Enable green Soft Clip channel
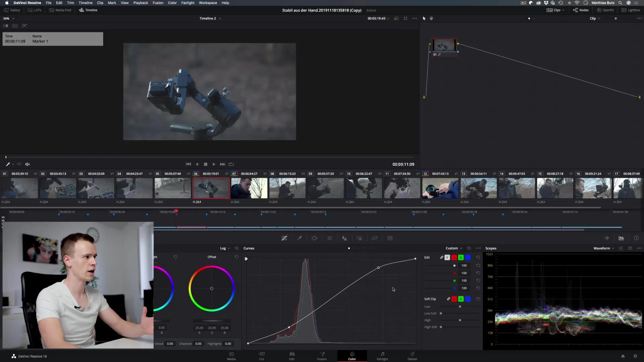The height and width of the screenshot is (362, 644). tap(461, 299)
